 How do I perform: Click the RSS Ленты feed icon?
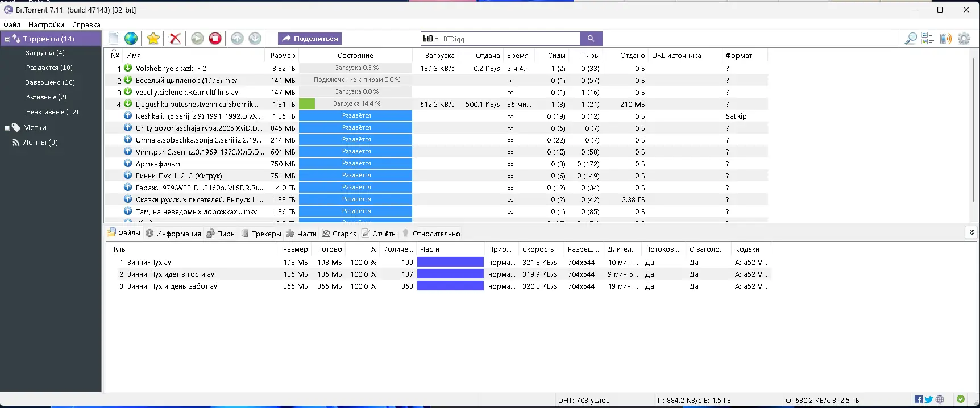pyautogui.click(x=16, y=142)
